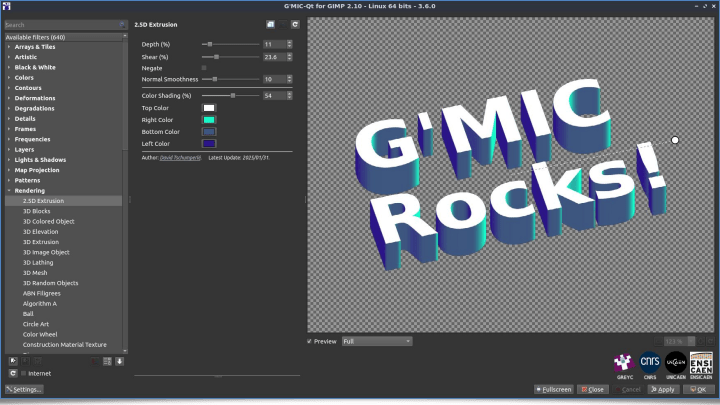Screen dimensions: 720x405
Task: Copy G'MIC command to clipboard icon
Action: point(270,24)
